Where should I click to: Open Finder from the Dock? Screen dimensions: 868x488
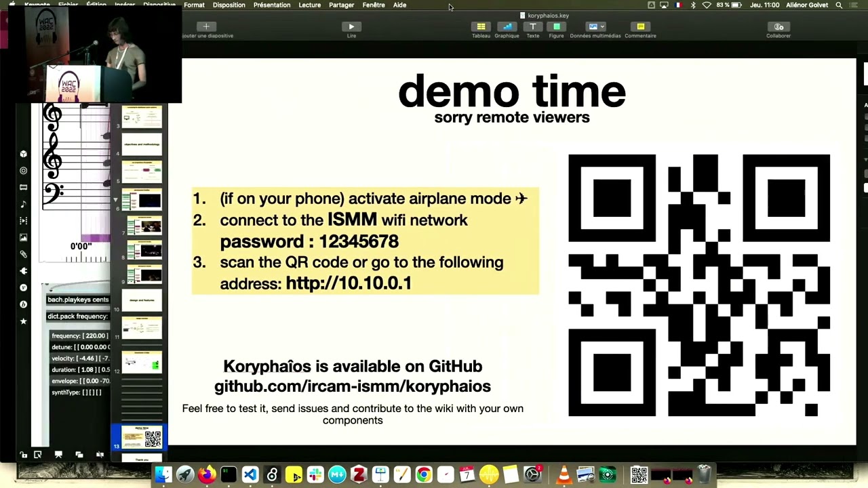163,474
